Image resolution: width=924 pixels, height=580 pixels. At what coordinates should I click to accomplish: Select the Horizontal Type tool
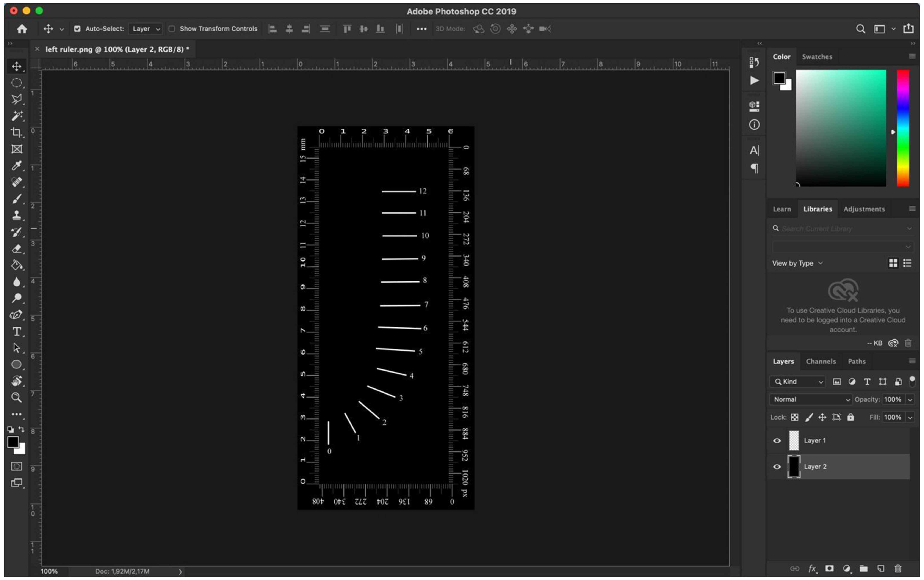[16, 332]
